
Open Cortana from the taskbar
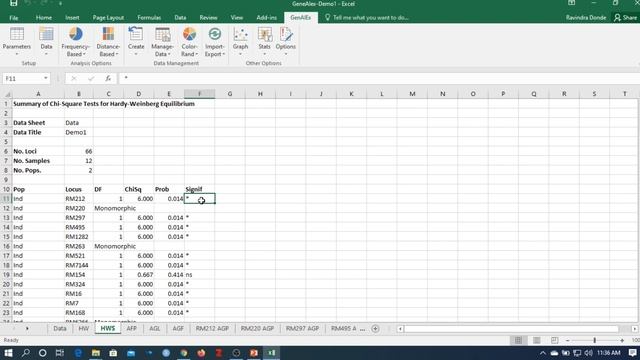tap(42, 353)
